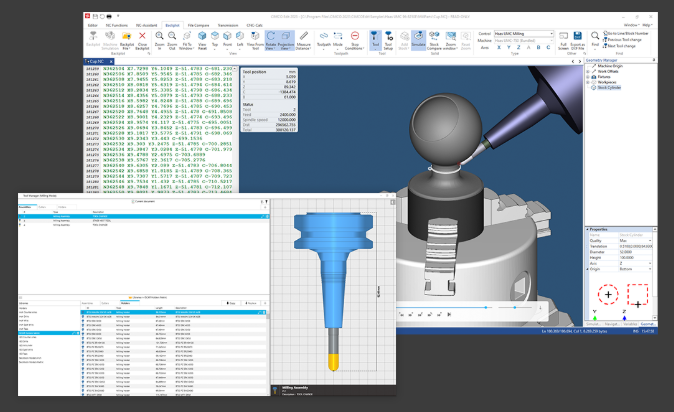Open the NC Functions ribbon tab
The image size is (674, 412).
tap(116, 25)
